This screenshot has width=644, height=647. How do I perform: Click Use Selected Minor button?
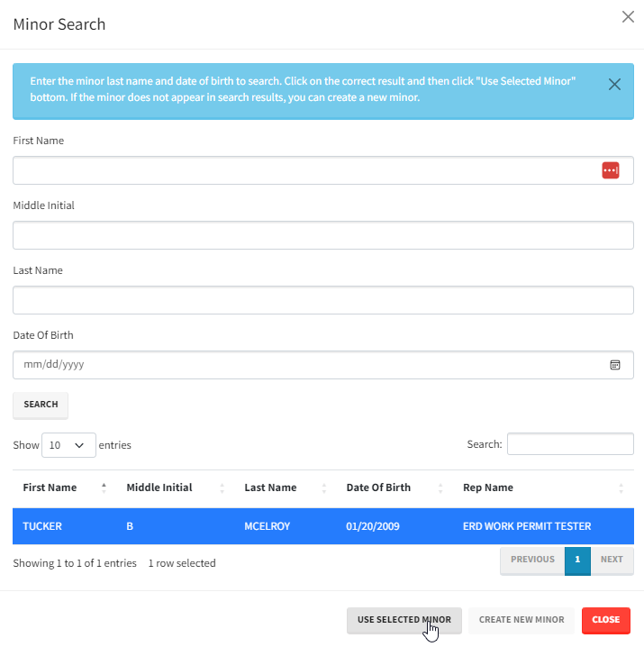pos(404,620)
